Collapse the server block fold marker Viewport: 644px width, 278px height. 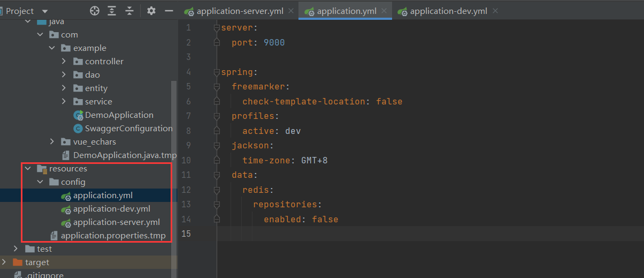pyautogui.click(x=217, y=28)
